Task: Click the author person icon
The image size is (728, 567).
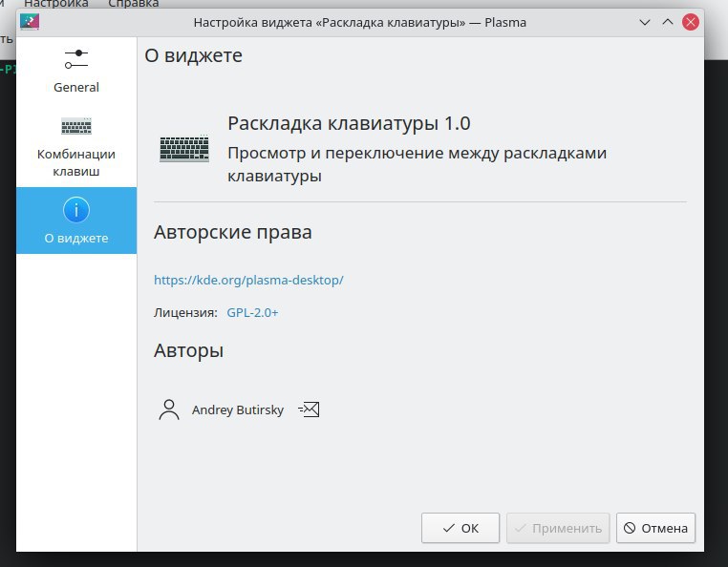Action: tap(169, 409)
